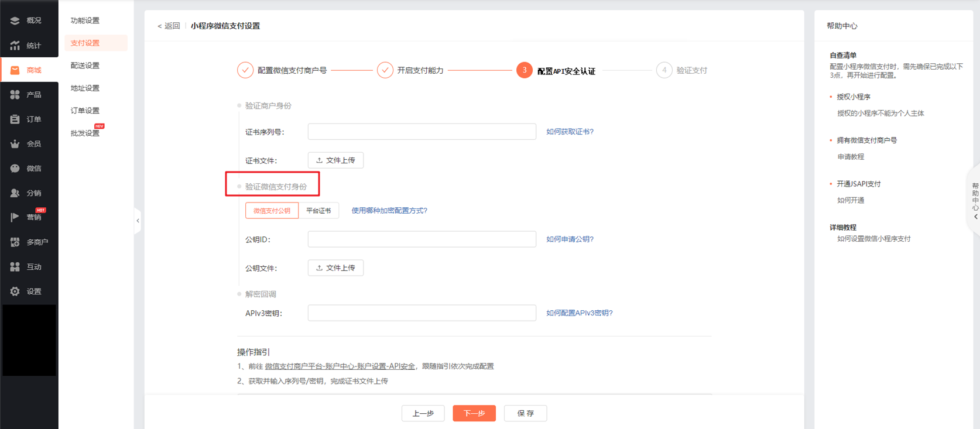Screen dimensions: 980x429
Task: Open 地址设置 menu item
Action: click(85, 88)
